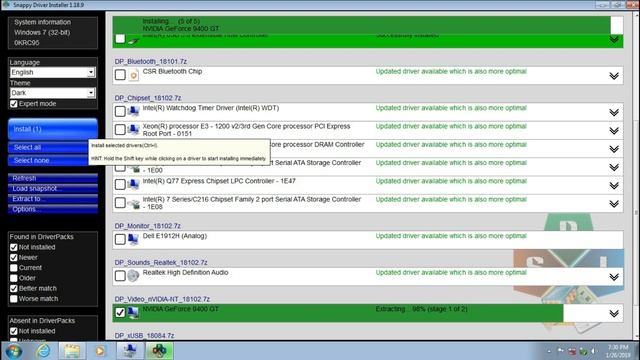Click the CSR Bluetooth Chip device icon
The image size is (640, 360).
(x=133, y=76)
